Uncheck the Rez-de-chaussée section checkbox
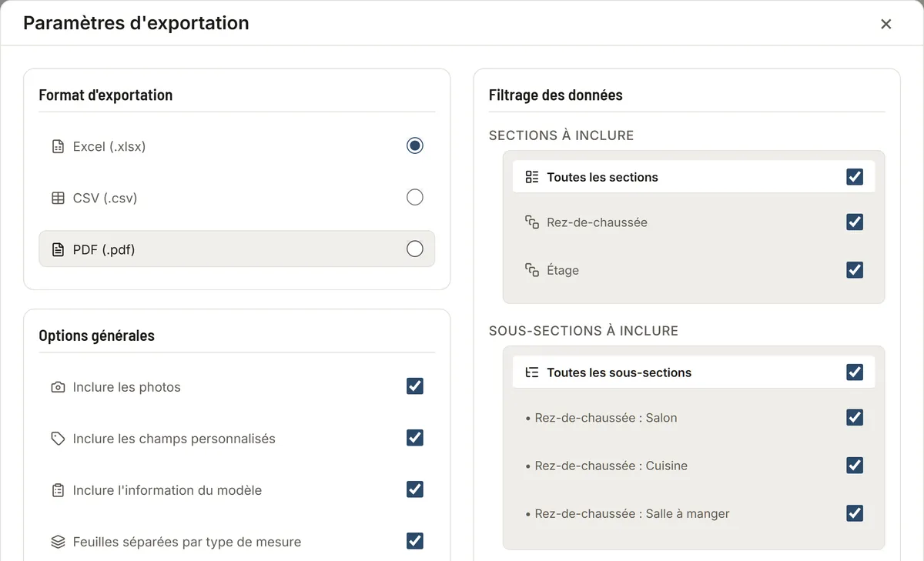The width and height of the screenshot is (924, 561). click(855, 222)
